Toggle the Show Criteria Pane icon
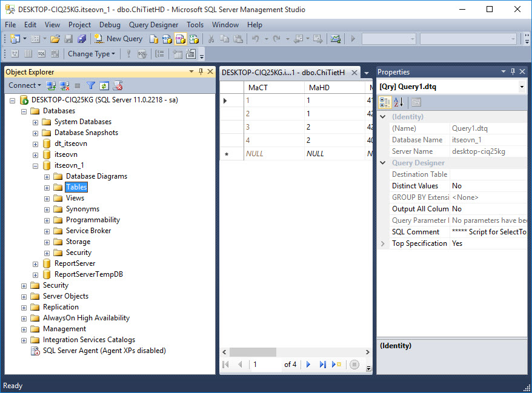 pyautogui.click(x=28, y=53)
